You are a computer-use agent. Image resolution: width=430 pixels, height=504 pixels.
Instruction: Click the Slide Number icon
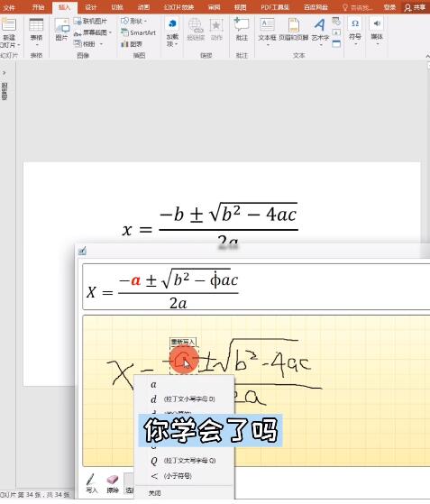pos(336,32)
